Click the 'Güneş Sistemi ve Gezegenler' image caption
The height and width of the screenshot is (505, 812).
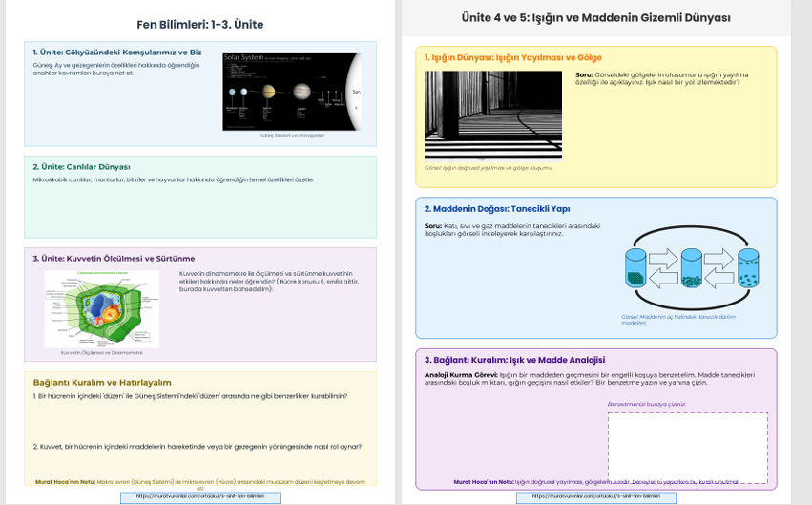(x=291, y=136)
